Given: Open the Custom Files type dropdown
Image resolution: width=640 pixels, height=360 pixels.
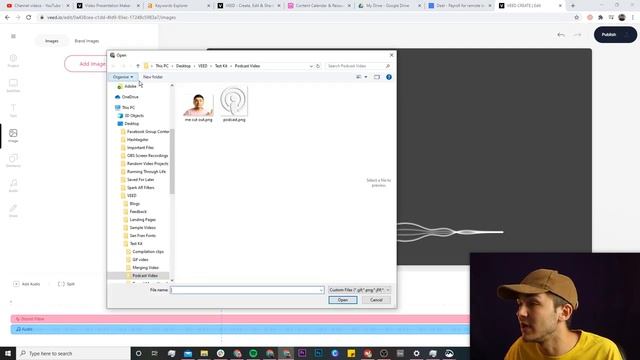Looking at the screenshot, I should 360,290.
